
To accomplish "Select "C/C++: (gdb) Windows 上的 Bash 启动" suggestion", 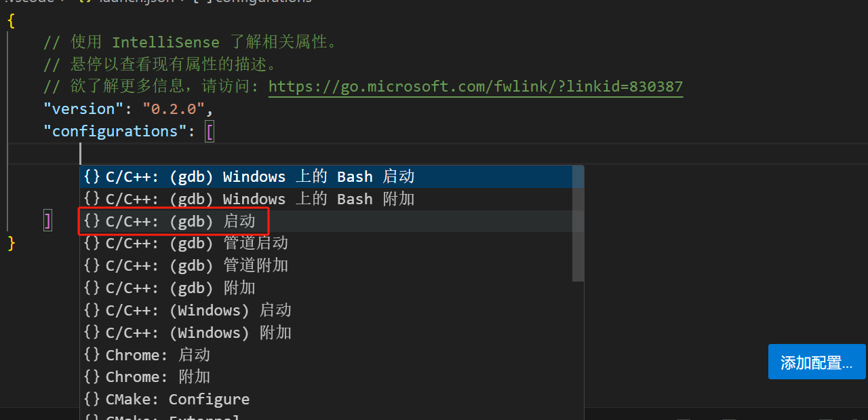I will [x=260, y=177].
